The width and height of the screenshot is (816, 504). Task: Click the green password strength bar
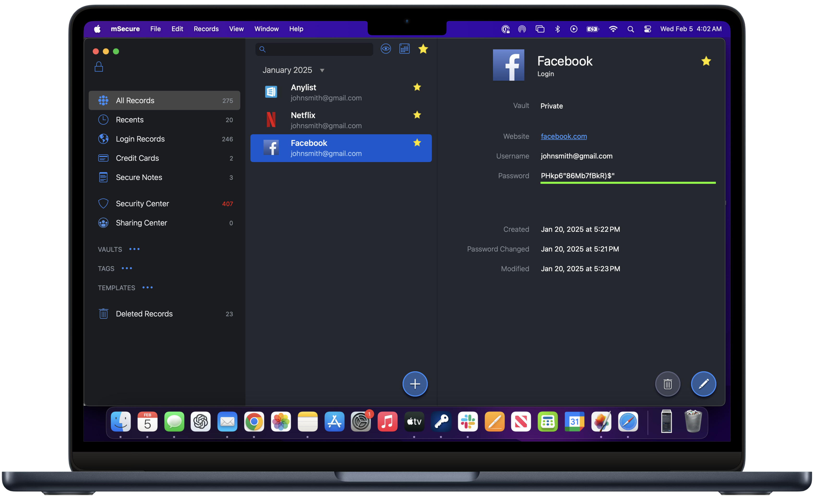pyautogui.click(x=628, y=183)
